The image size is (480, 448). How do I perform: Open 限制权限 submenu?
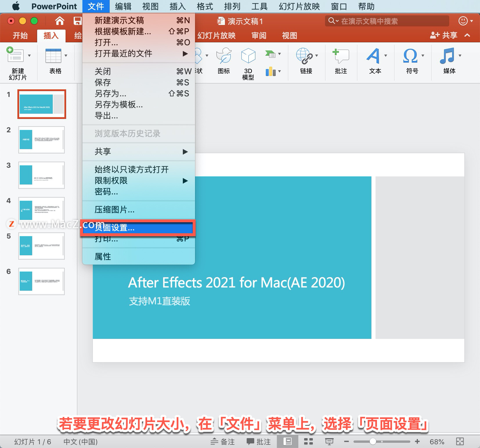point(139,180)
